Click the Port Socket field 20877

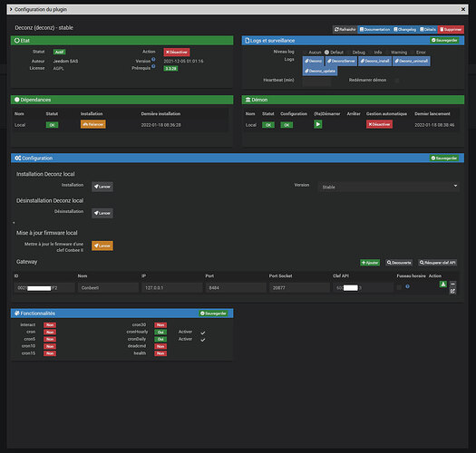pyautogui.click(x=299, y=287)
